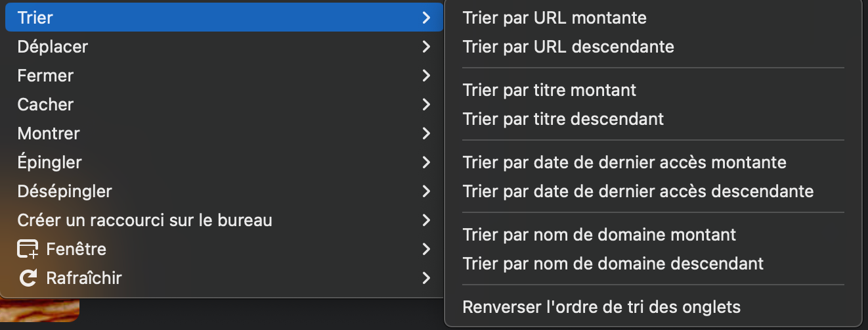This screenshot has width=868, height=330.
Task: Sort by date de dernier accès montante
Action: 624,162
